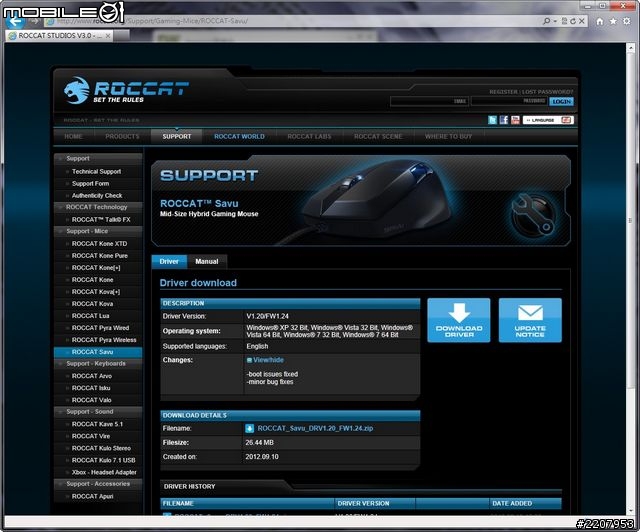
Task: Click browser Home icon
Action: tap(600, 21)
